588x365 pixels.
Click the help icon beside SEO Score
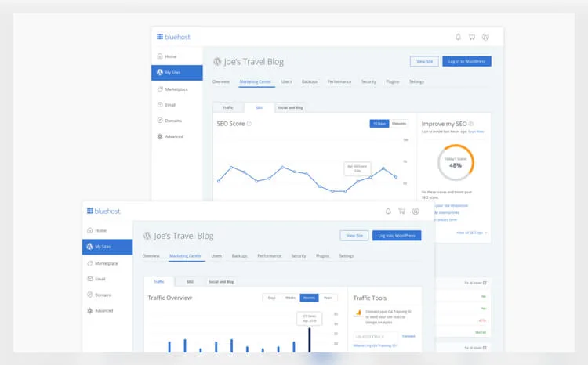click(x=249, y=123)
